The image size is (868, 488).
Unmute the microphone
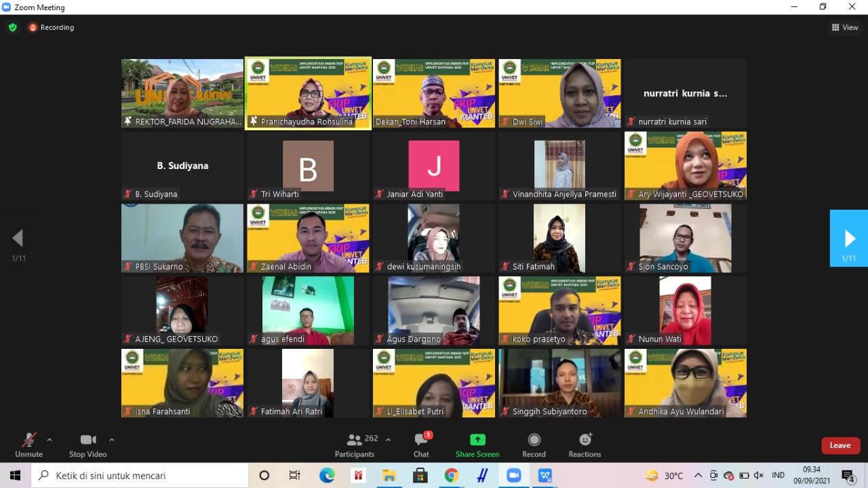point(28,445)
